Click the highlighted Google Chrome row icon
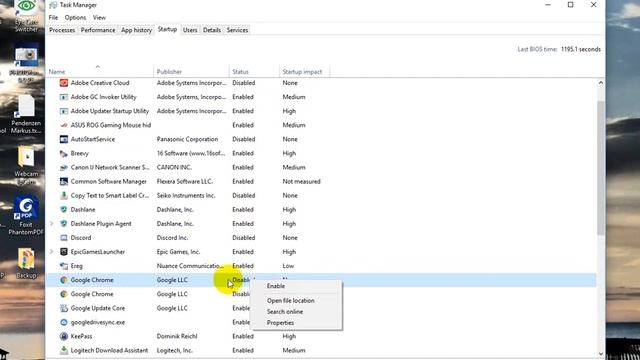The image size is (640, 360). (x=64, y=280)
